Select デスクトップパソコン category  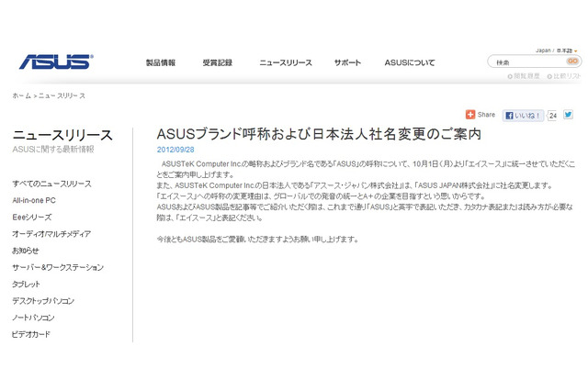tap(43, 301)
